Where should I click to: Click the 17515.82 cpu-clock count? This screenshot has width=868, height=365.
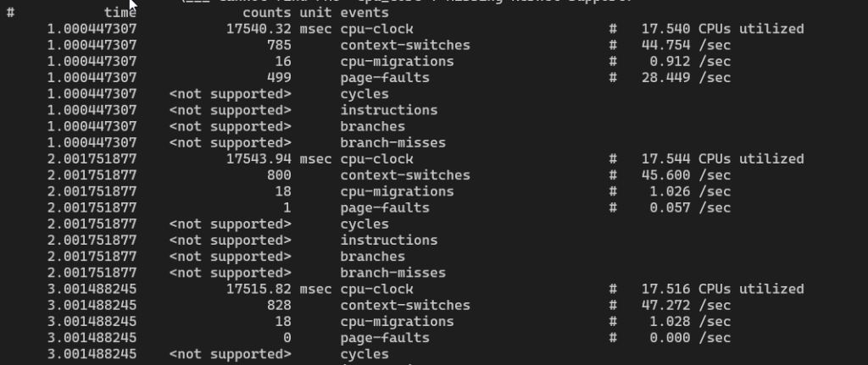[x=259, y=290]
